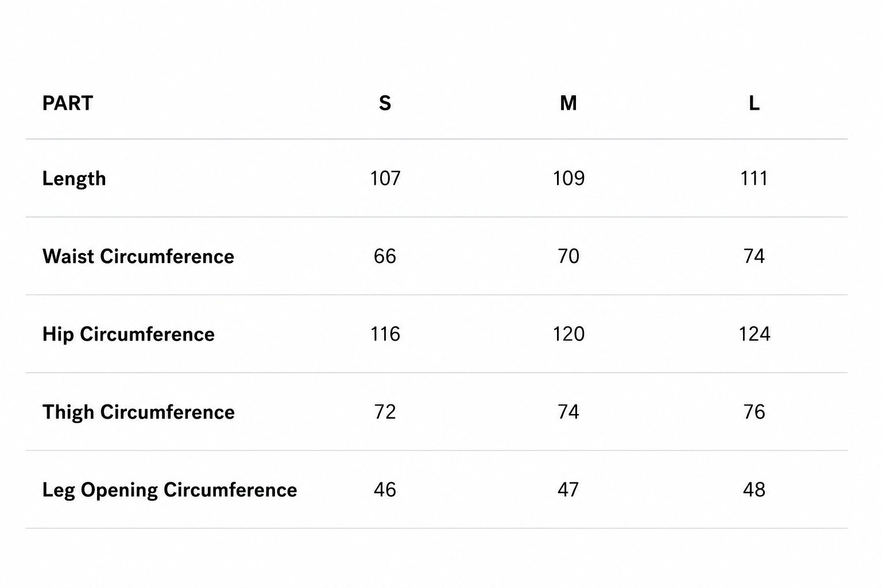Select the S size column header
Image resolution: width=882 pixels, height=588 pixels.
[385, 103]
